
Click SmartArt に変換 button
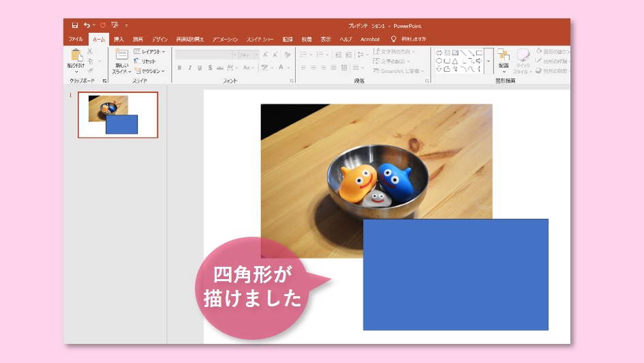(x=398, y=71)
